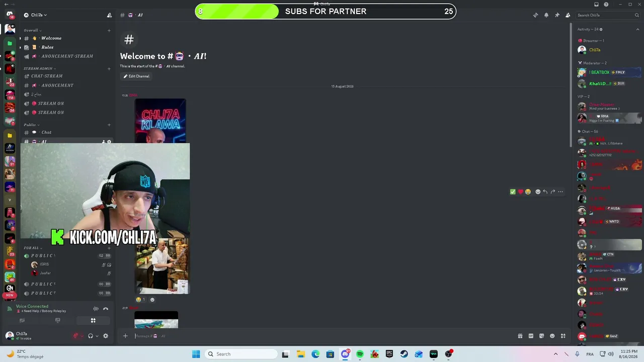Open microphone input options arrow
Image resolution: width=644 pixels, height=362 pixels.
click(82, 336)
